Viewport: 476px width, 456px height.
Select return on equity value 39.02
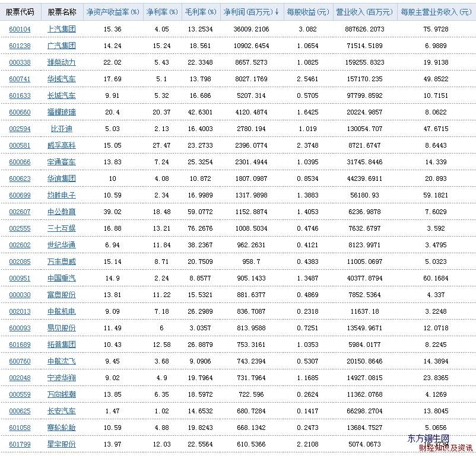(112, 212)
